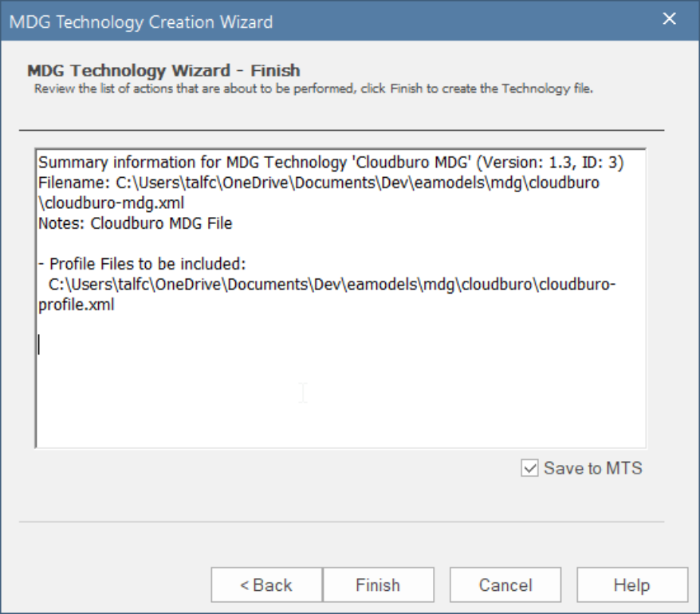Screen dimensions: 700x614
Task: Cancel the technology wizard
Action: point(505,585)
